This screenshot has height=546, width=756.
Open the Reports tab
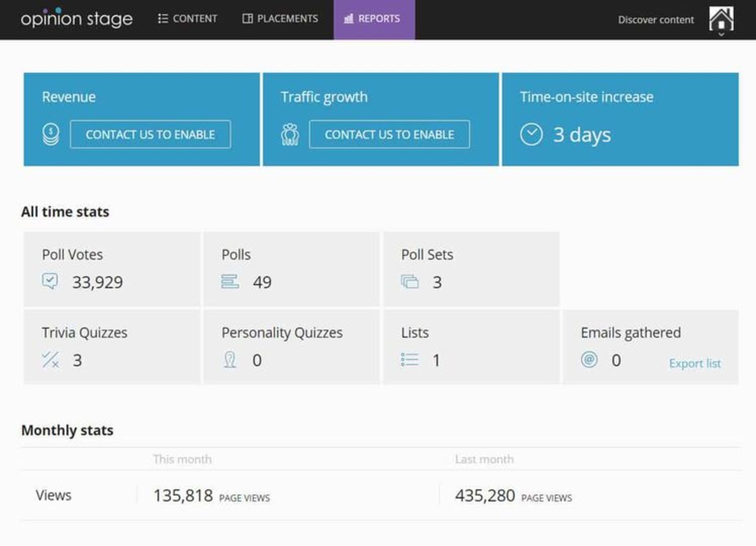tap(374, 19)
